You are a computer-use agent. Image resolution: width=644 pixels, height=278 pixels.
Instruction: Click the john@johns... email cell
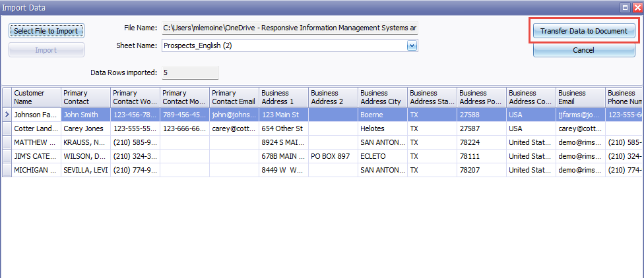[x=234, y=115]
